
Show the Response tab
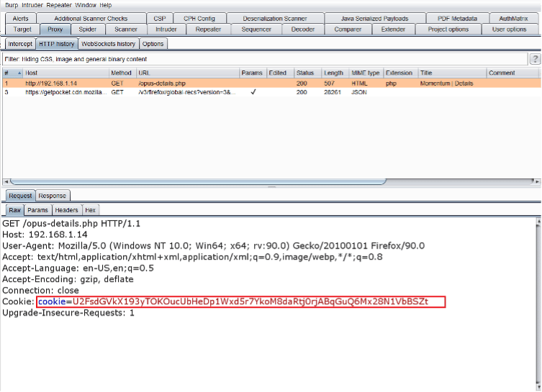pos(52,196)
